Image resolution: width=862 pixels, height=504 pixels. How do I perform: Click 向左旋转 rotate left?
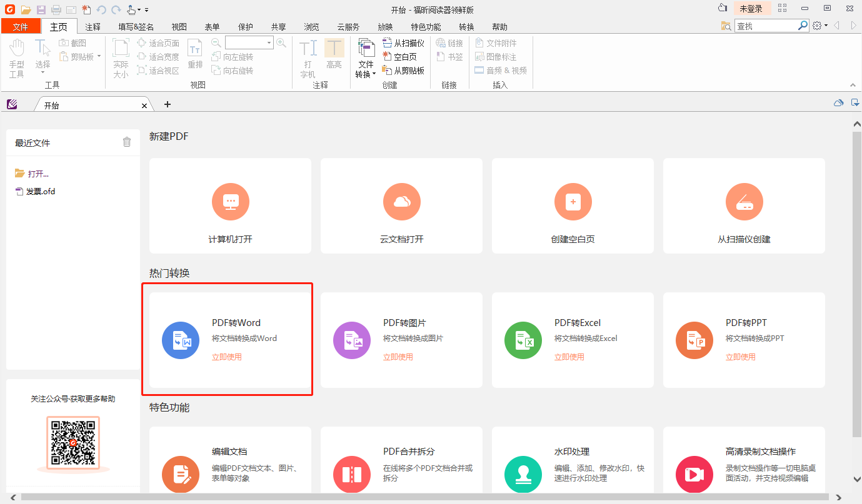[232, 57]
